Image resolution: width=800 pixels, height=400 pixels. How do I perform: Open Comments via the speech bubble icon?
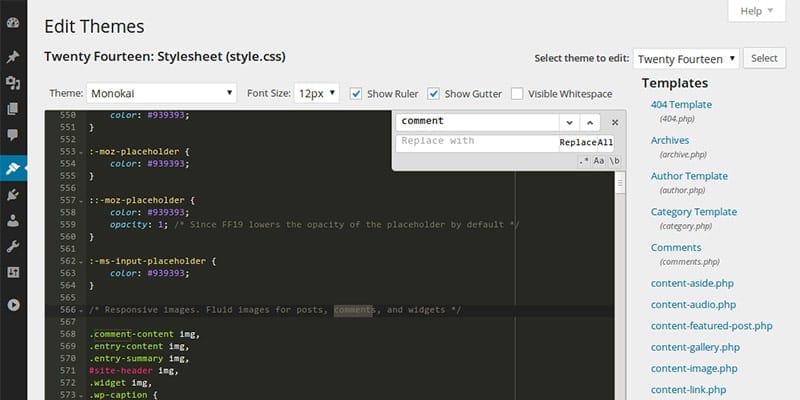coord(13,134)
